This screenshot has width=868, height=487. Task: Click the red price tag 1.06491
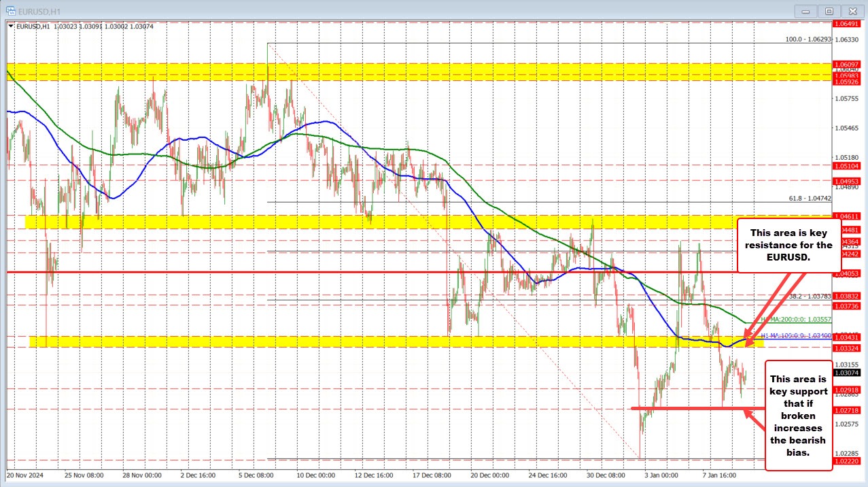pyautogui.click(x=848, y=23)
